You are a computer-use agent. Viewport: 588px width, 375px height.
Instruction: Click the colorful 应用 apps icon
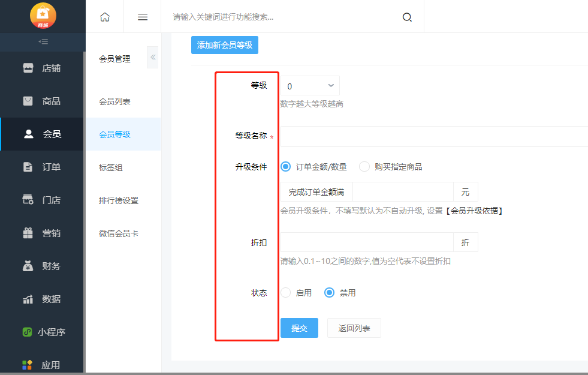coord(27,365)
